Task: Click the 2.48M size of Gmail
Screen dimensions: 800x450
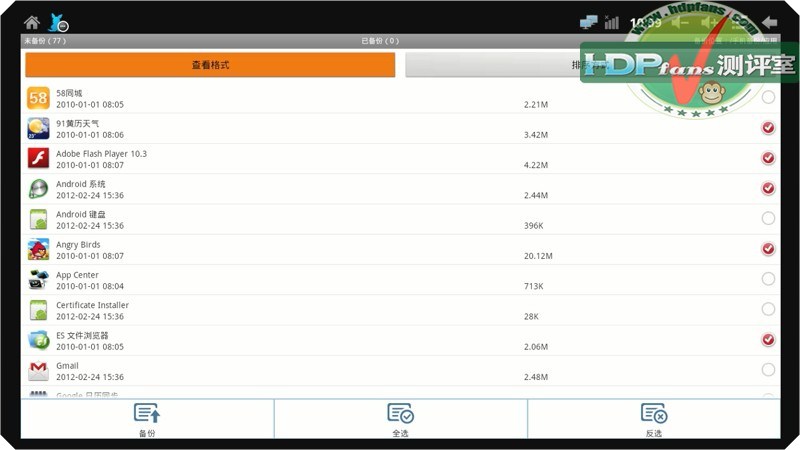Action: 536,377
